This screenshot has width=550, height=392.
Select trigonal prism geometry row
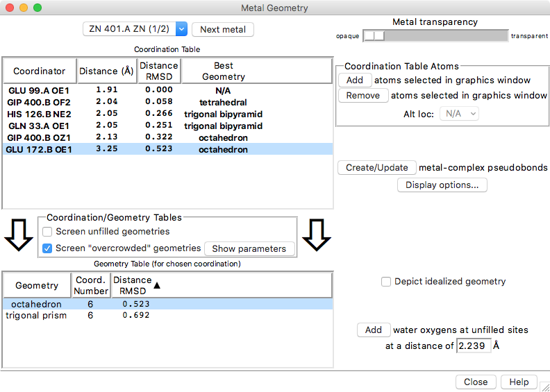pyautogui.click(x=36, y=316)
